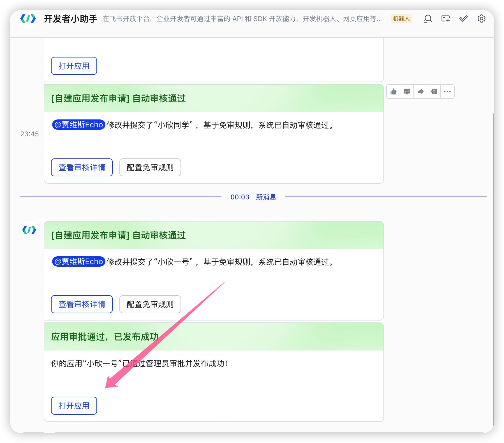Forward the message using the arrow icon
504x443 pixels.
tap(420, 92)
